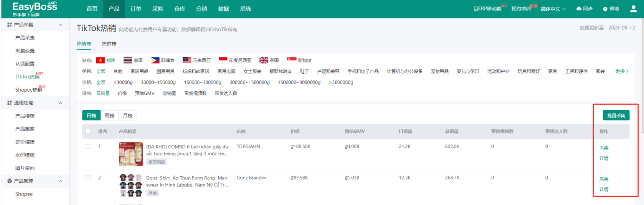Click the sync cloud icon
644x205 pixels.
click(579, 9)
